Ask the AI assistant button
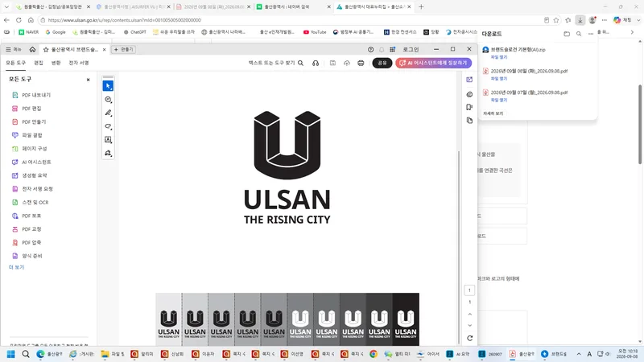 click(x=433, y=63)
